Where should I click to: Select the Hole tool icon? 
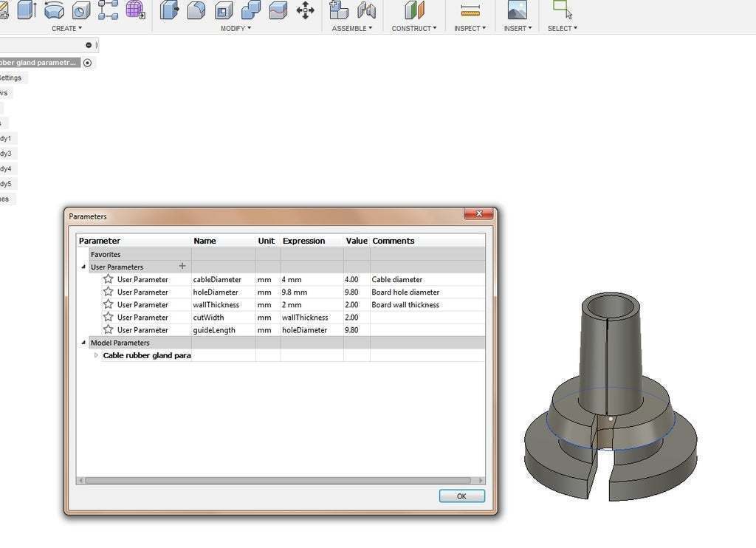(80, 10)
